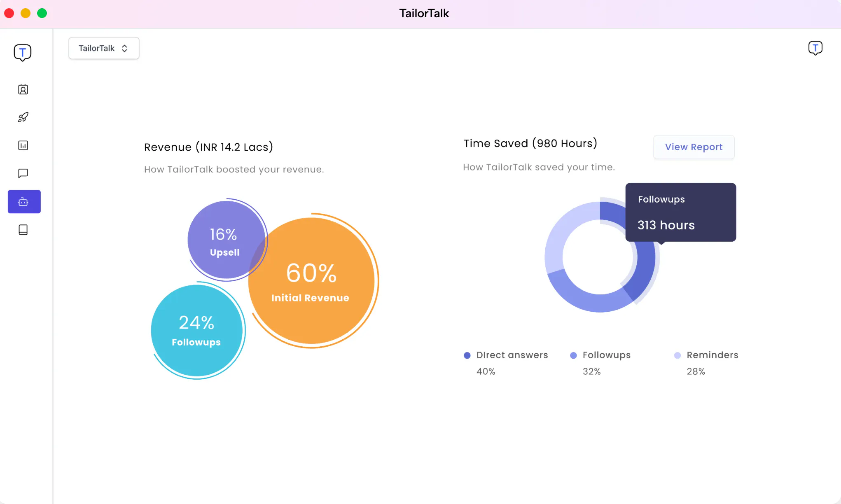Click the 60% Initial Revenue bubble
This screenshot has width=841, height=504.
point(311,281)
